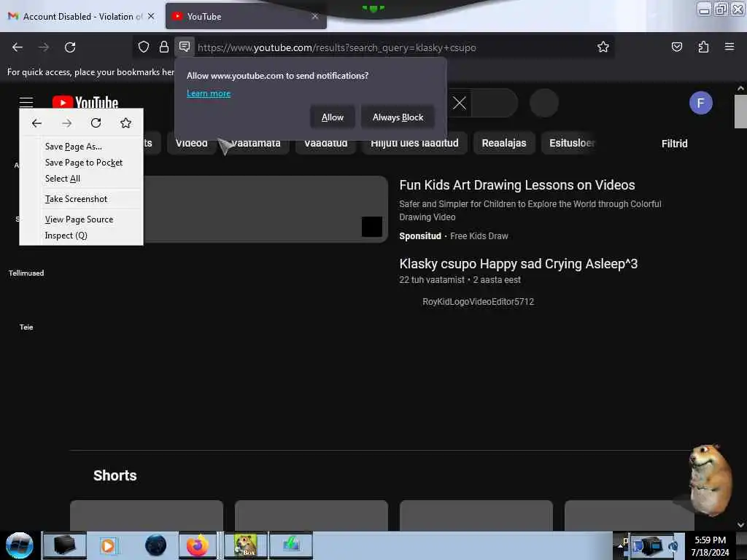Open Tellimused in YouTube sidebar
The height and width of the screenshot is (560, 747).
(26, 273)
